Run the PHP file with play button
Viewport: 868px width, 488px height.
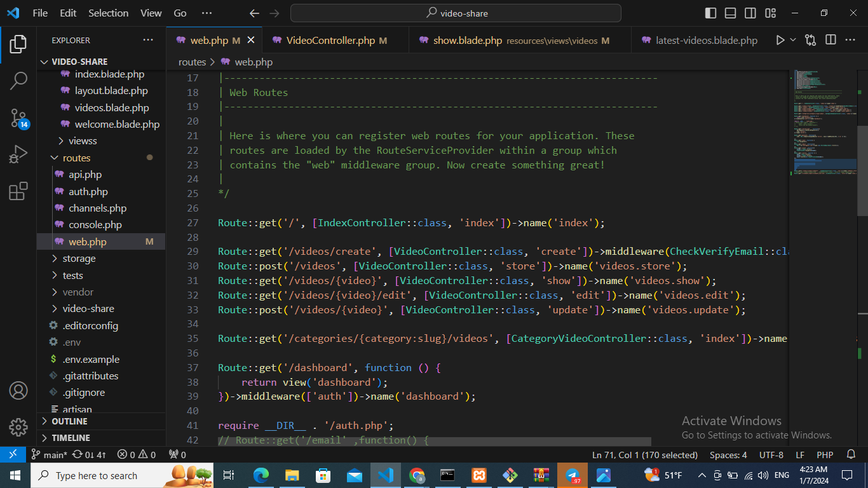pos(780,40)
